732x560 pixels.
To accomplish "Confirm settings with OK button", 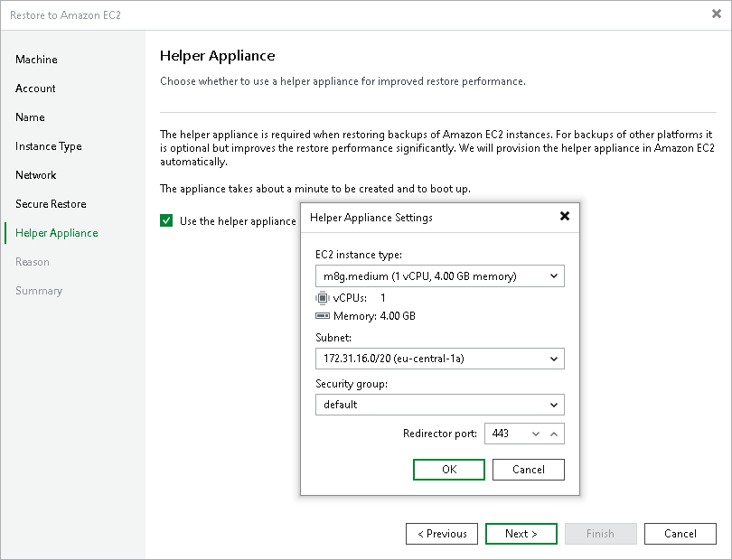I will (x=448, y=470).
